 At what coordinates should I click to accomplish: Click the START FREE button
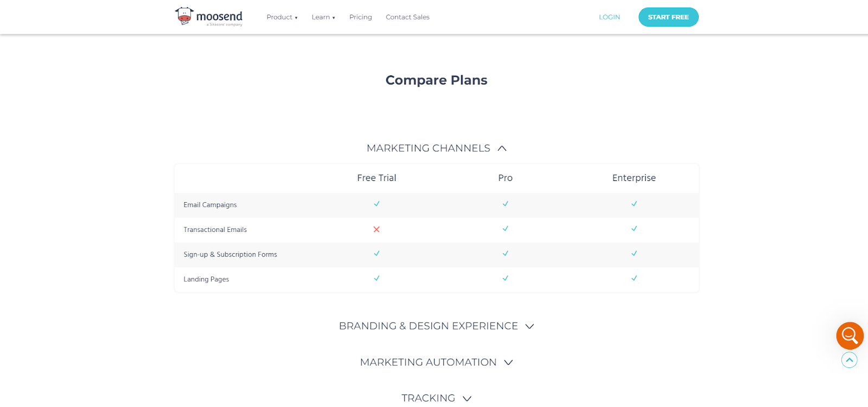click(x=668, y=17)
